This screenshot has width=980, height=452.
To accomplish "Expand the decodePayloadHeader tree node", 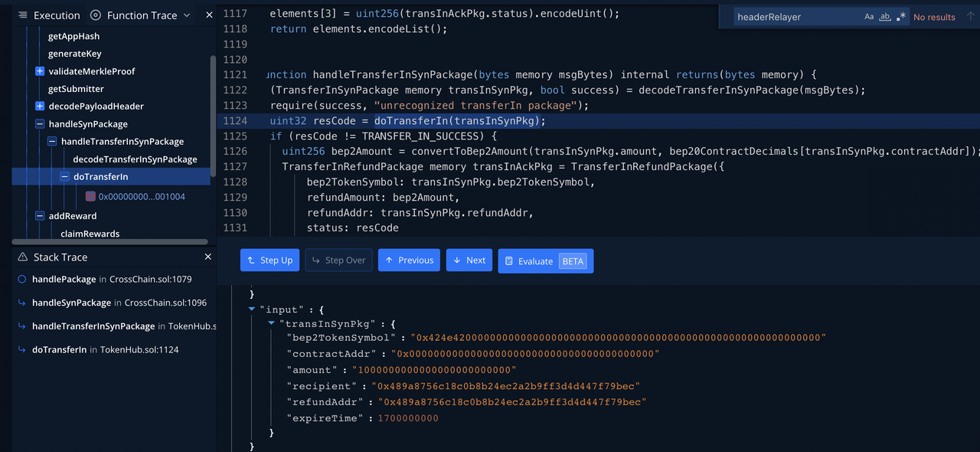I will [40, 106].
